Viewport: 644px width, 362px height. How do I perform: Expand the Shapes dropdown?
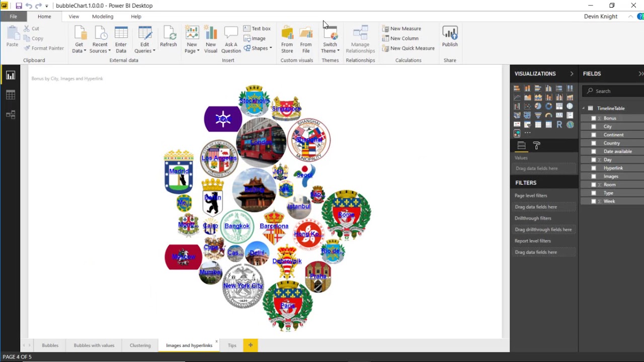(x=258, y=48)
